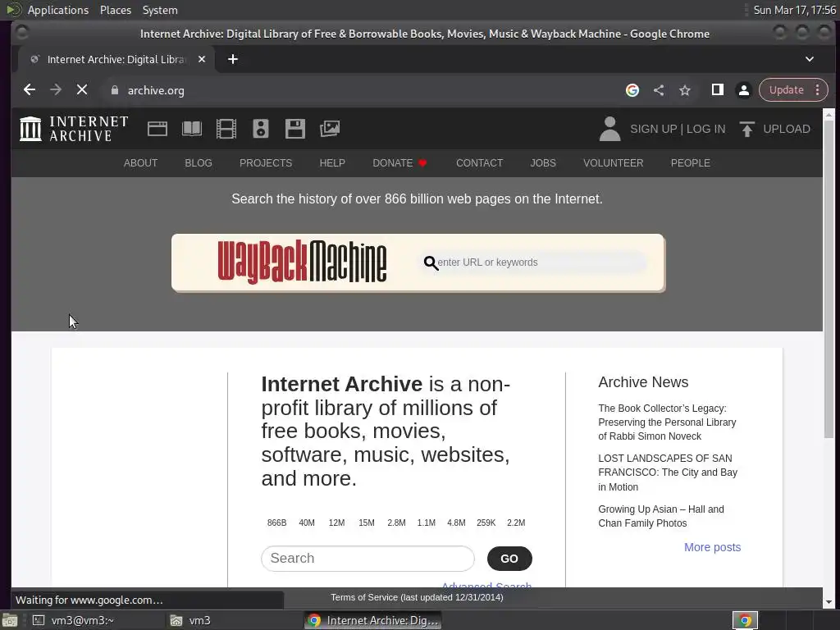840x630 pixels.
Task: Click the More posts link
Action: (713, 547)
